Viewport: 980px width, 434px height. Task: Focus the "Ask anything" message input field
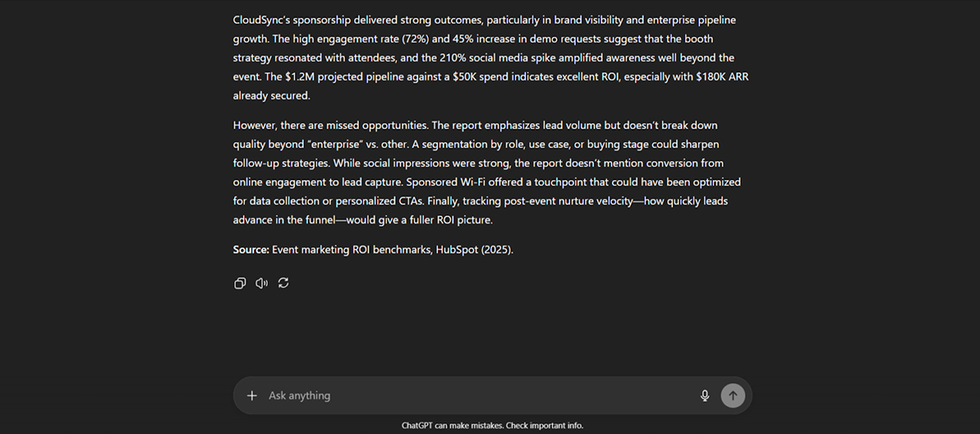478,396
